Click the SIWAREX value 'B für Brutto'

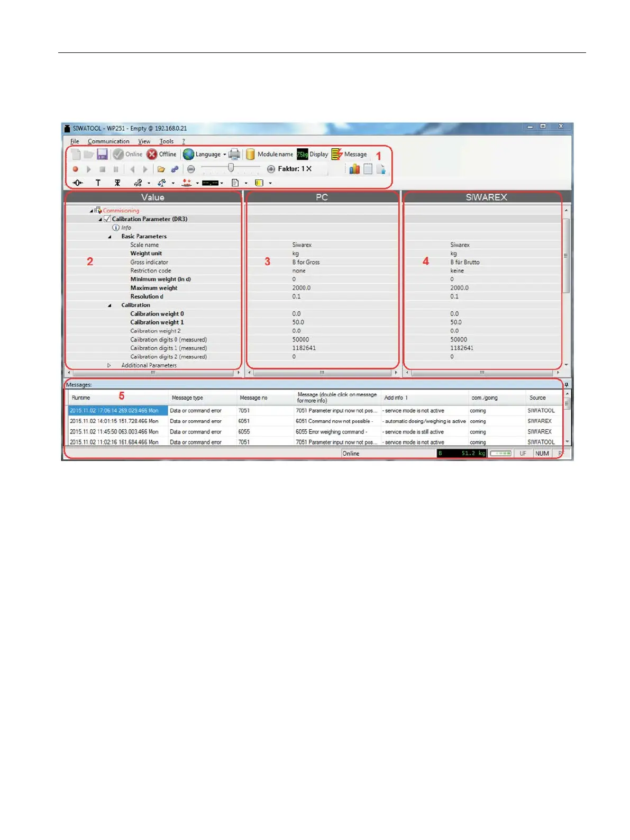[465, 262]
